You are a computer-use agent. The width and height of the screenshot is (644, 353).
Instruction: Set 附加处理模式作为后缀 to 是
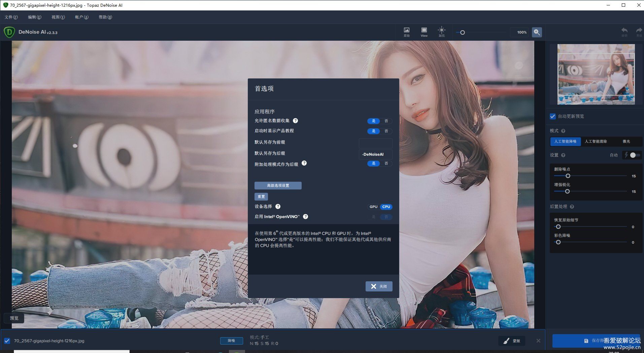pos(373,164)
